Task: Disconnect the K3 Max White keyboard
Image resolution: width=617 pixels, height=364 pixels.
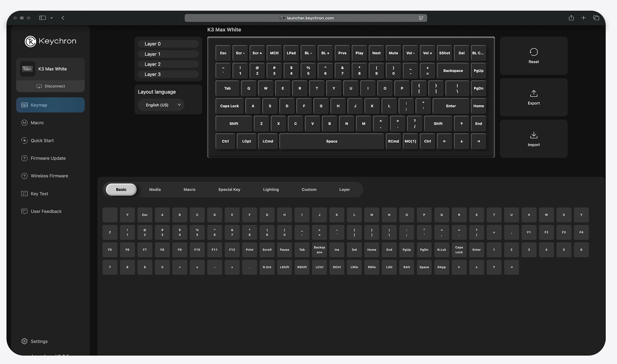Action: pos(50,86)
